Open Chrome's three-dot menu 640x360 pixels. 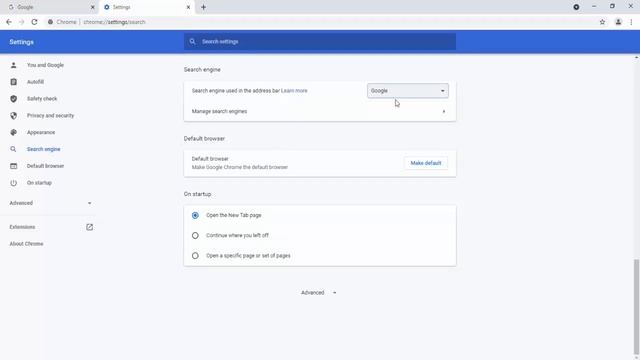point(631,22)
